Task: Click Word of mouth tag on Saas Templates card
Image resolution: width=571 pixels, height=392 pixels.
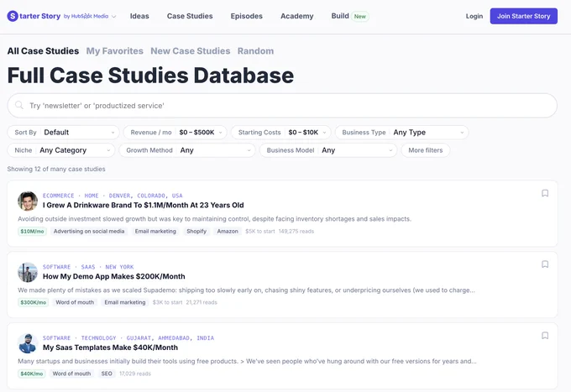Action: click(71, 374)
